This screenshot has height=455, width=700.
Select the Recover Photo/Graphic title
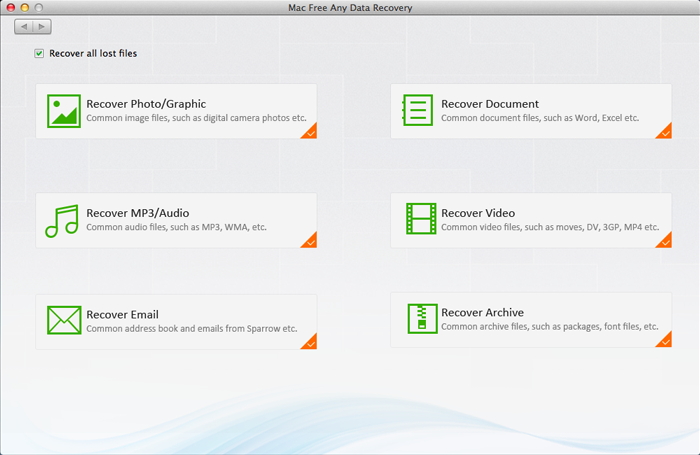pos(146,104)
